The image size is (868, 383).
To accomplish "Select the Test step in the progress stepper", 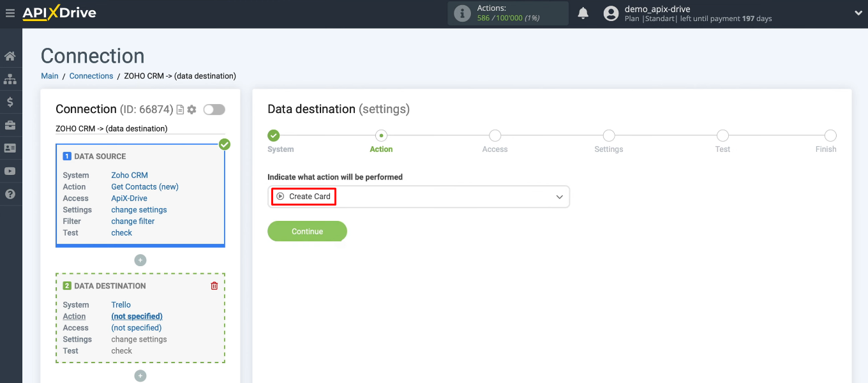I will click(722, 135).
